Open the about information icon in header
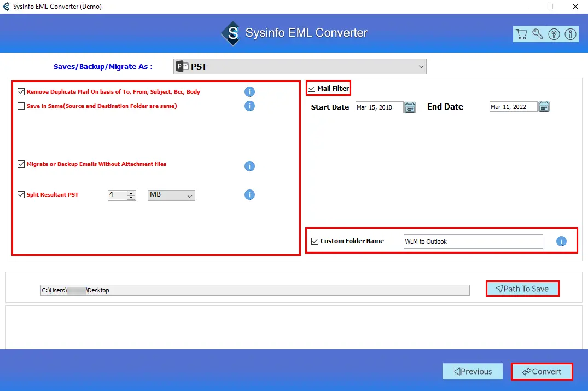588x391 pixels. click(570, 34)
